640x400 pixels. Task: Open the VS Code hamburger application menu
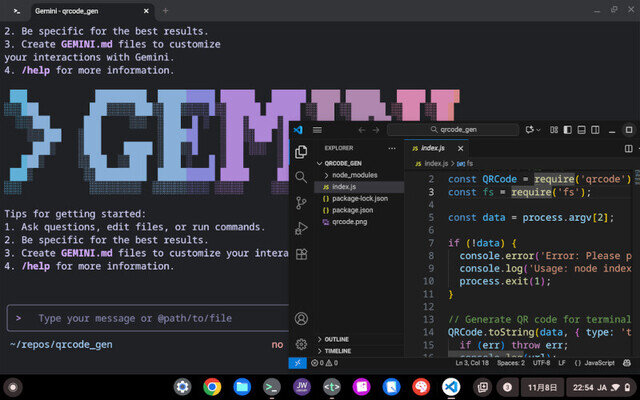click(x=317, y=130)
